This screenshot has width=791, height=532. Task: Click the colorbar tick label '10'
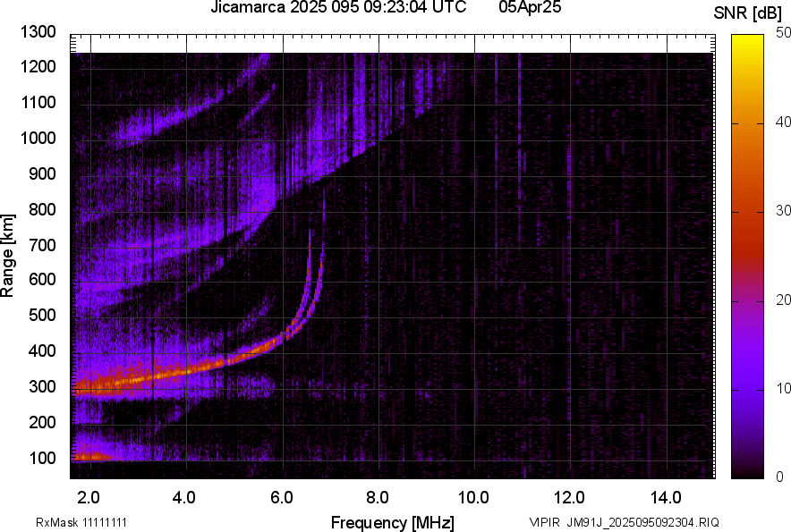tap(784, 388)
